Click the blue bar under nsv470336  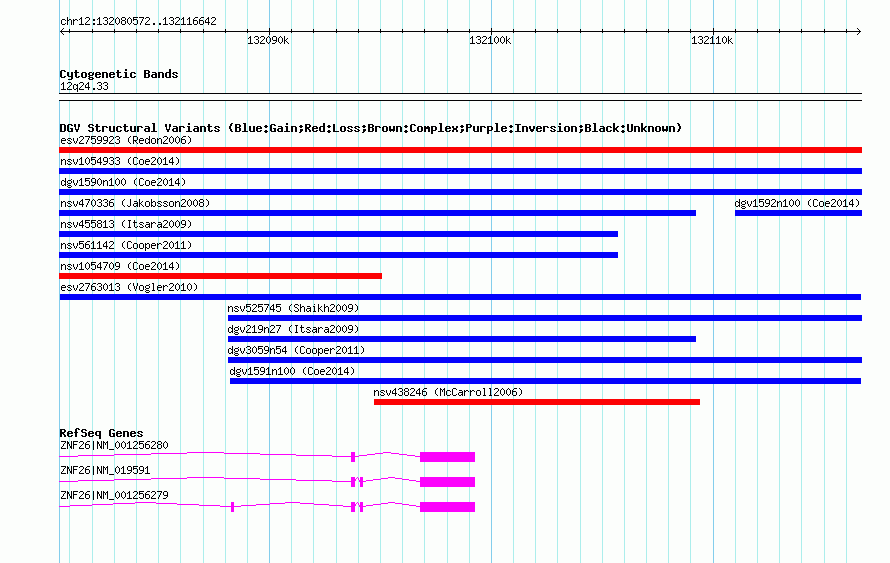coord(377,213)
